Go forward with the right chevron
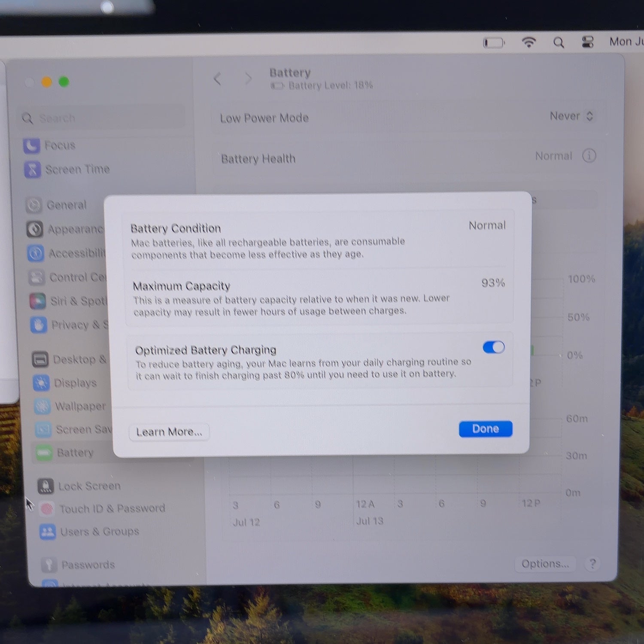 tap(248, 79)
